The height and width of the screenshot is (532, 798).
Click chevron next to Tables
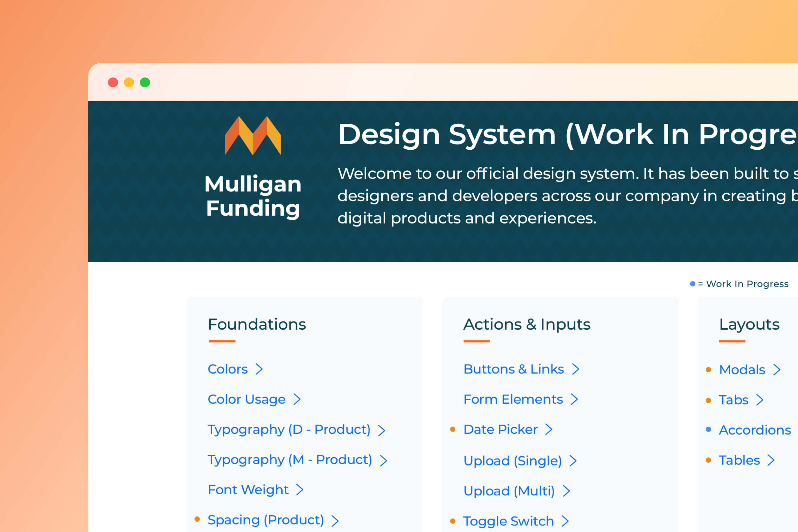click(771, 460)
